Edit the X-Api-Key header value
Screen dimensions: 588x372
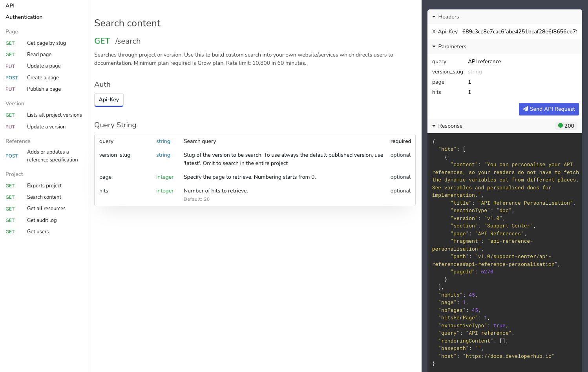pyautogui.click(x=519, y=31)
